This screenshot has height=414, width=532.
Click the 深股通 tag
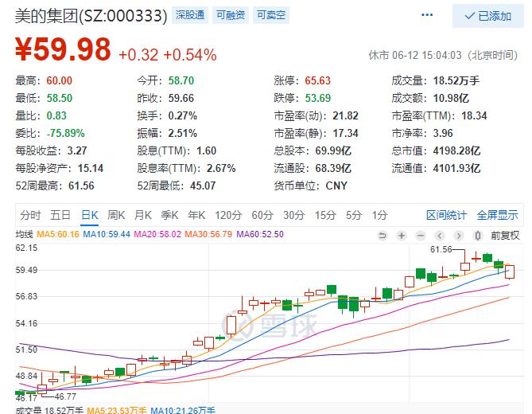click(190, 15)
